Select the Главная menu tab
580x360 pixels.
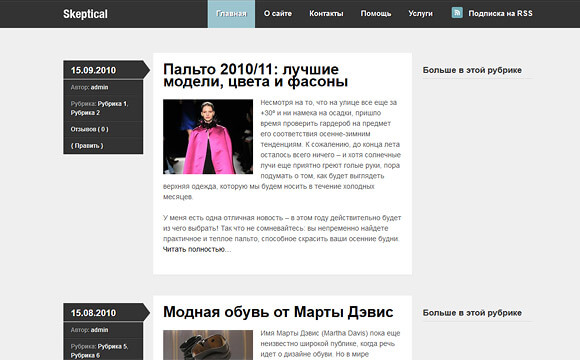coord(231,14)
